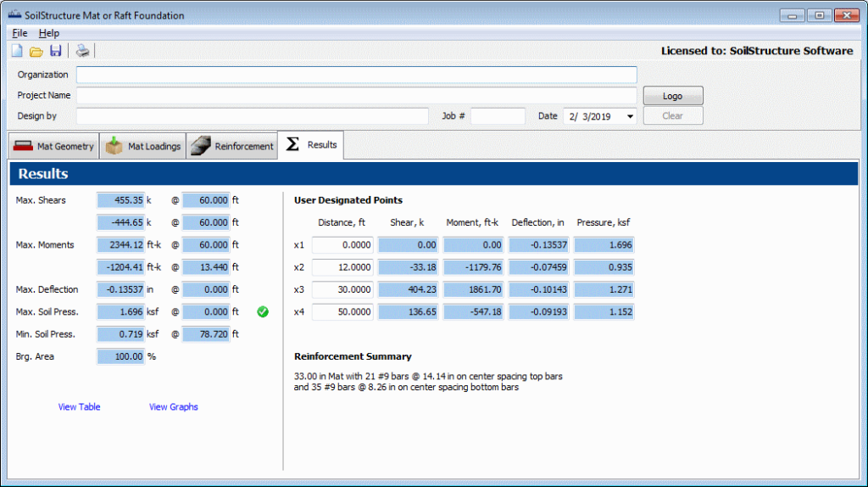Click the Print toolbar icon
This screenshot has height=487, width=868.
82,51
